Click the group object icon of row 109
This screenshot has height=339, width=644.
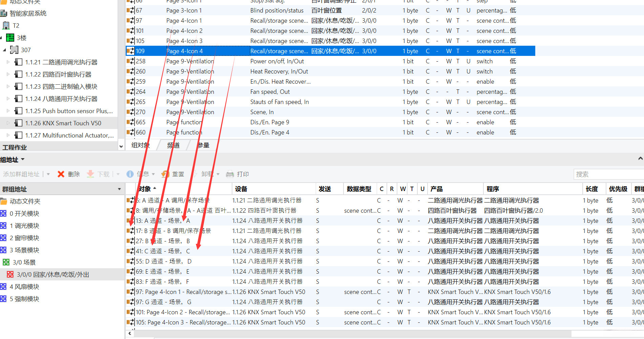(130, 51)
